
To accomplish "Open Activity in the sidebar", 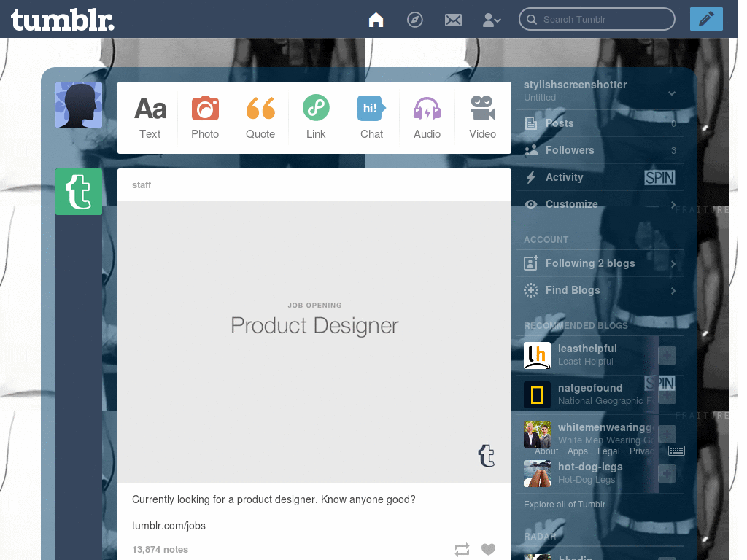I will [x=600, y=177].
